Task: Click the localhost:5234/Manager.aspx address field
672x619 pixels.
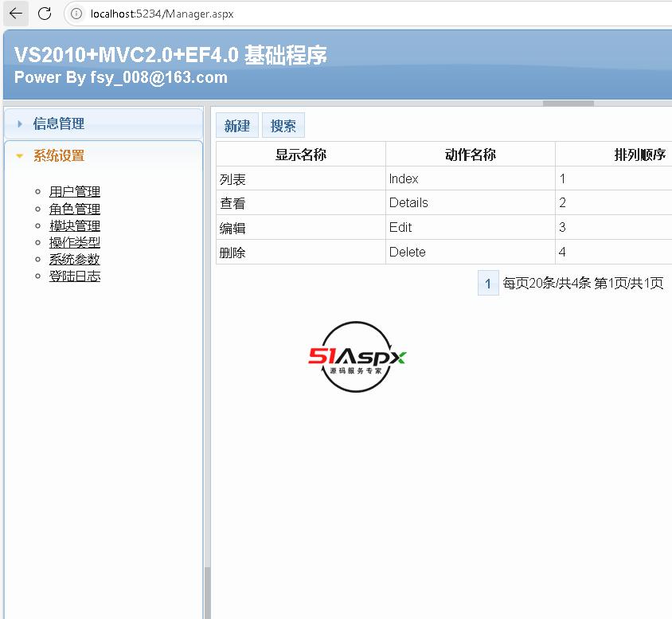Action: (x=162, y=14)
